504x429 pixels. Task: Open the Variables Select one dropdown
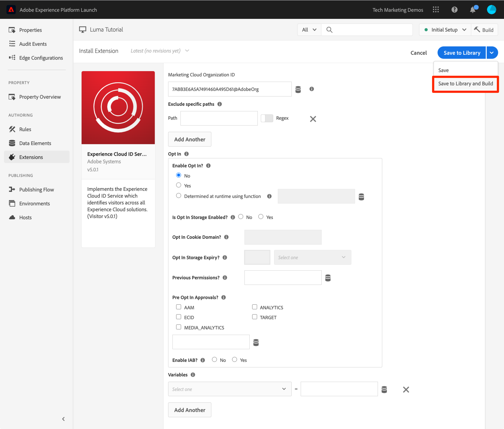point(229,389)
